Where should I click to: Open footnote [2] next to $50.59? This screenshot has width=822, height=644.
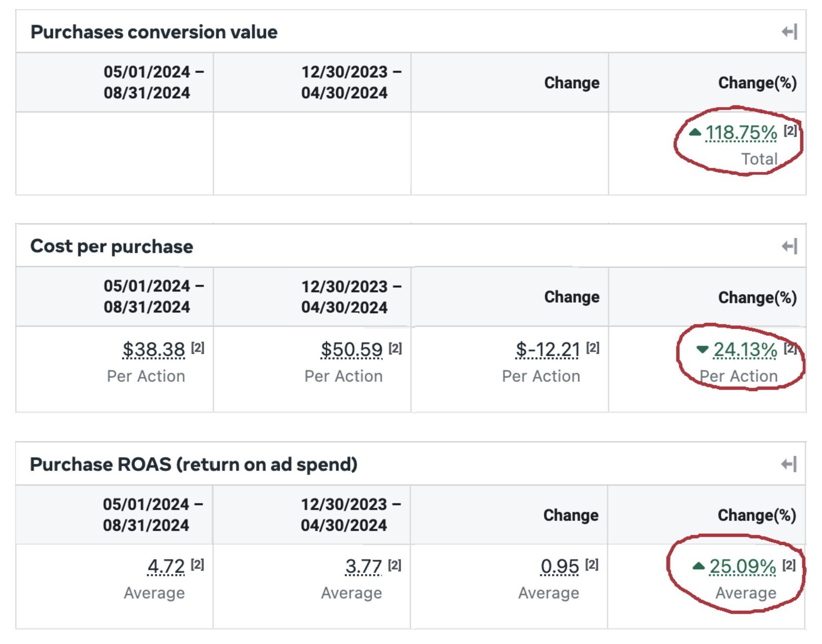point(395,348)
